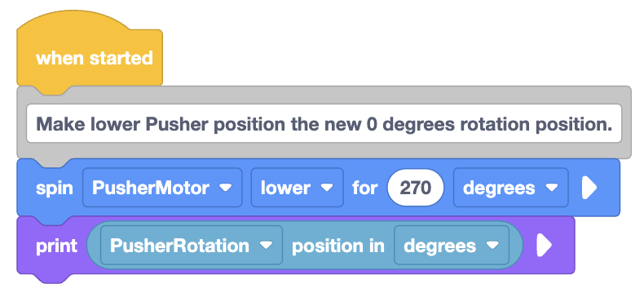Viewport: 644px width, 297px height.
Task: Click the small arrow next to PusherRotation
Action: (266, 246)
